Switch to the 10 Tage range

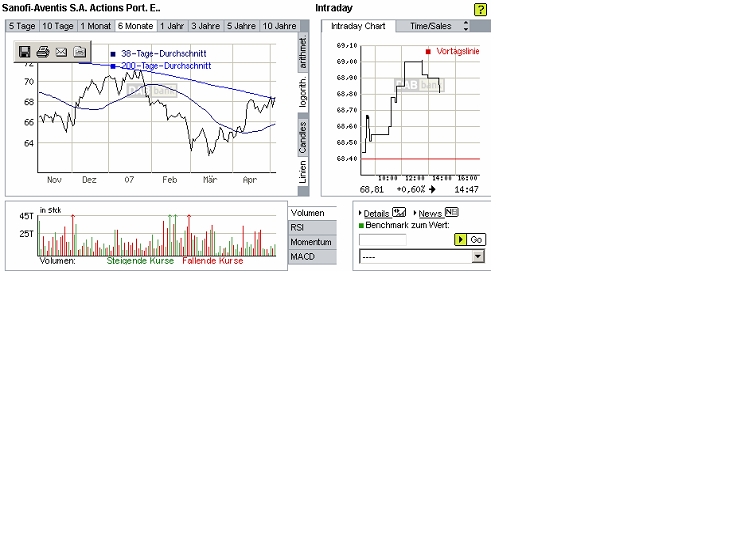click(58, 26)
